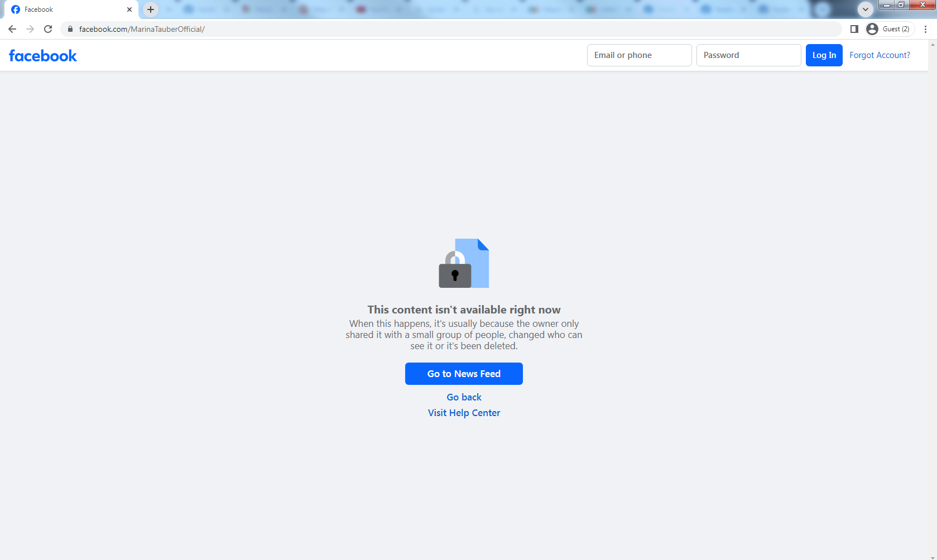
Task: Click the address bar URL
Action: pos(142,29)
